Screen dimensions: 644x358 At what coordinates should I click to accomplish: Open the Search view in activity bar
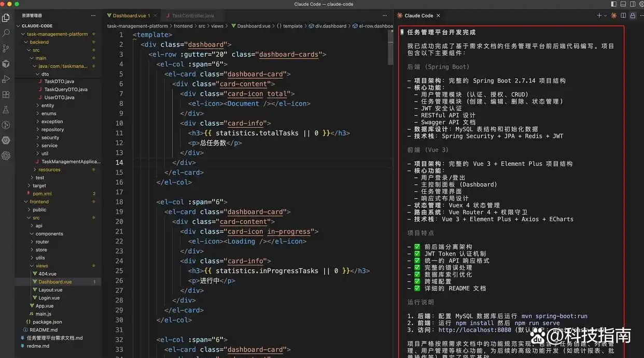pyautogui.click(x=6, y=33)
